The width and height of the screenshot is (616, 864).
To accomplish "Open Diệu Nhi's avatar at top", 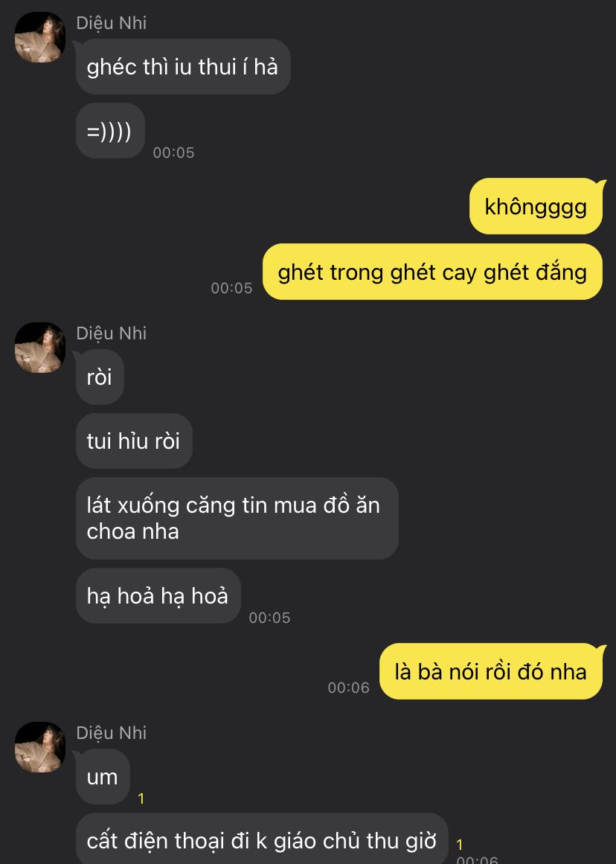I will 39,37.
